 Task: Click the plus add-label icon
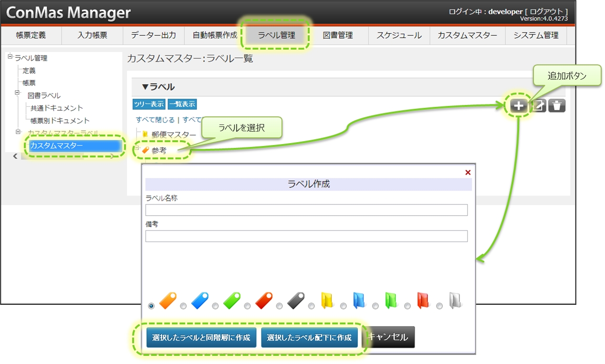(519, 106)
